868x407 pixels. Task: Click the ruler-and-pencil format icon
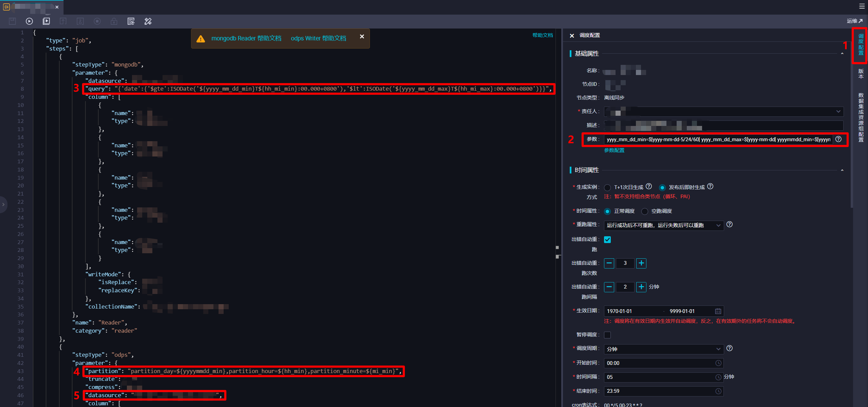pos(148,21)
